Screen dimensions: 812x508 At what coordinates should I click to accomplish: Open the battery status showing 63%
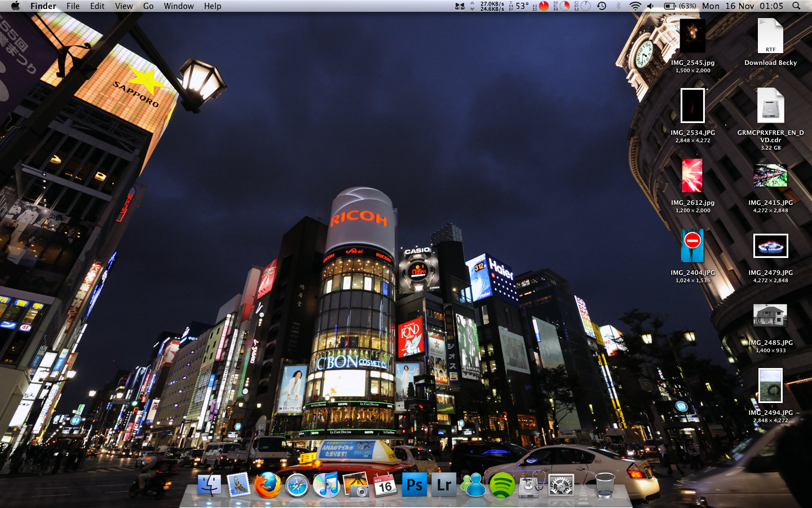pos(679,6)
